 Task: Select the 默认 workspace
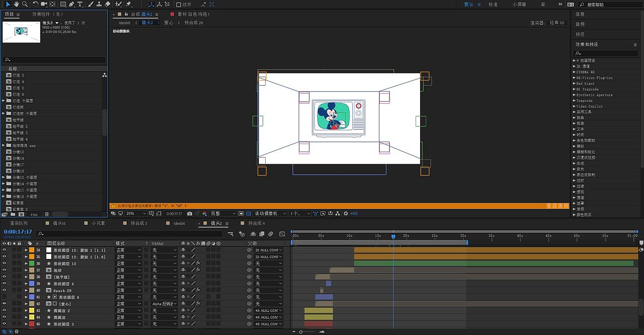[468, 4]
